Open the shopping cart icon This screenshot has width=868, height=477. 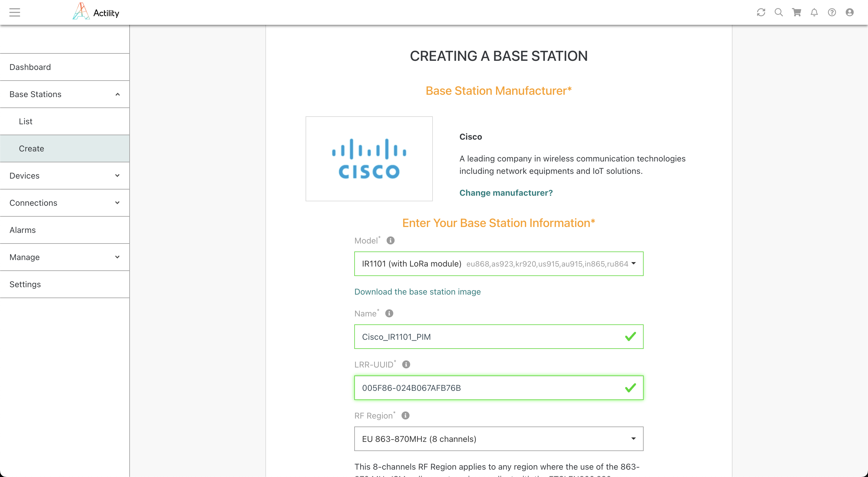(797, 12)
